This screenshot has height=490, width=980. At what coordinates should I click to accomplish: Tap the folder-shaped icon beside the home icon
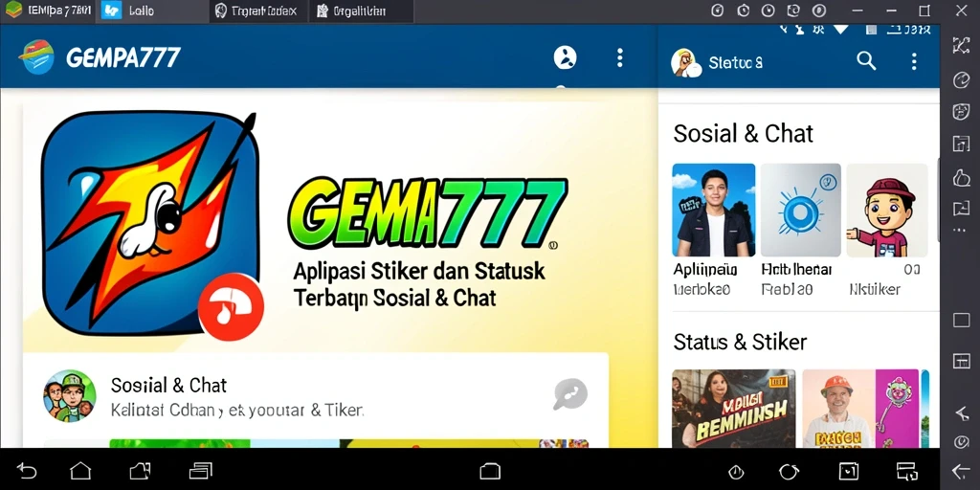click(x=140, y=471)
